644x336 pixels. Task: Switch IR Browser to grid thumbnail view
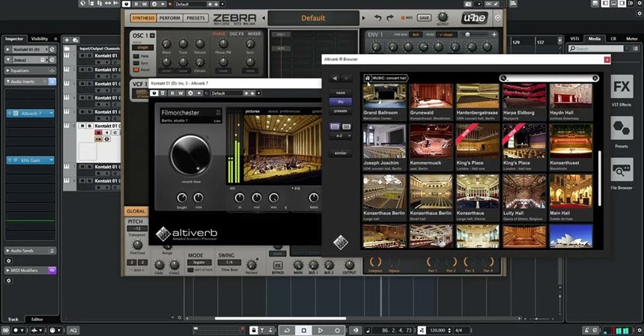[x=335, y=126]
